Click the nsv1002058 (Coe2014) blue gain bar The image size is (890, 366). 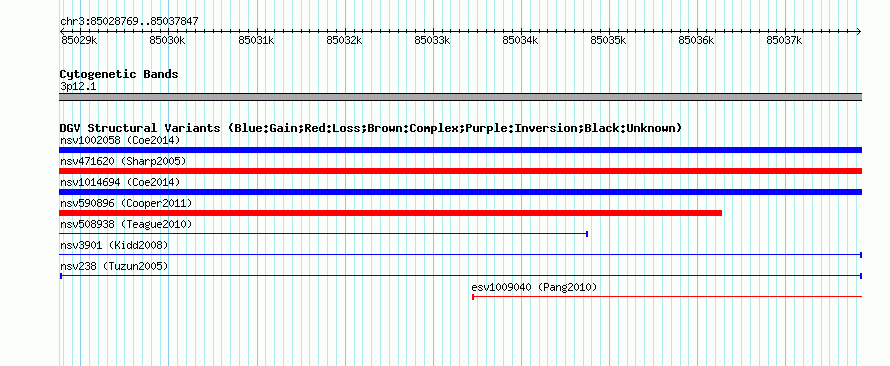tap(460, 150)
